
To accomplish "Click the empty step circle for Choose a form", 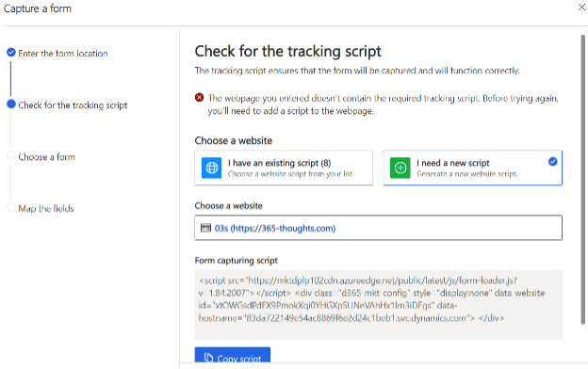I will click(11, 156).
